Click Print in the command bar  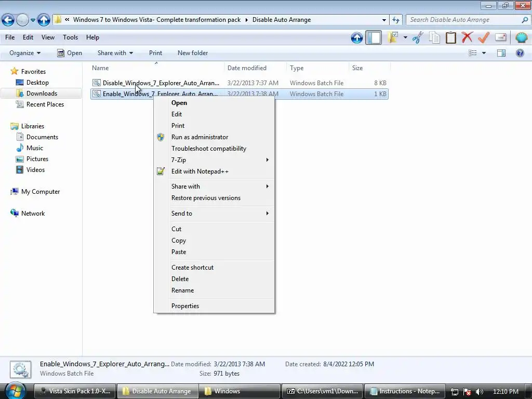click(155, 53)
